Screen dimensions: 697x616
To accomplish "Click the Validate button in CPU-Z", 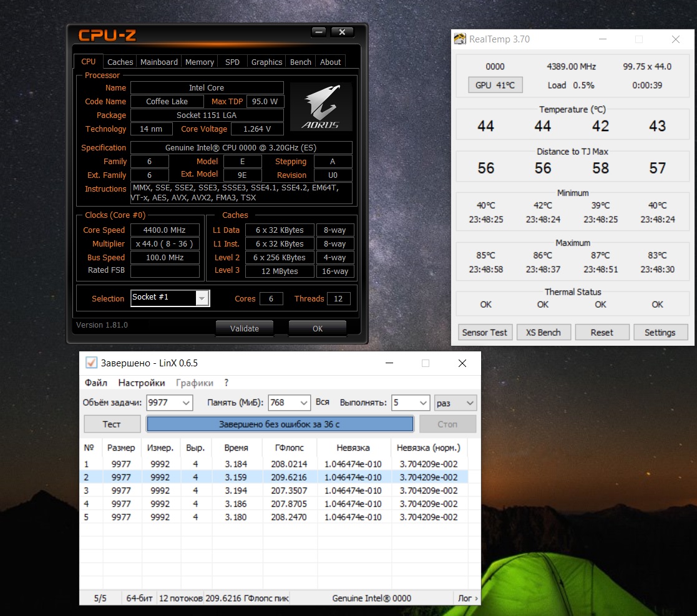I will [x=245, y=328].
